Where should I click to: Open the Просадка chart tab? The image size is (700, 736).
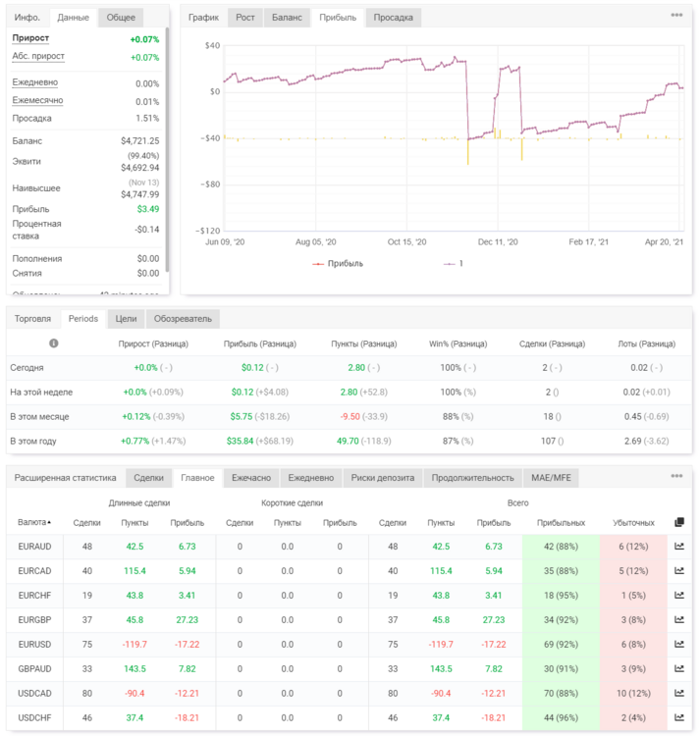pyautogui.click(x=393, y=18)
